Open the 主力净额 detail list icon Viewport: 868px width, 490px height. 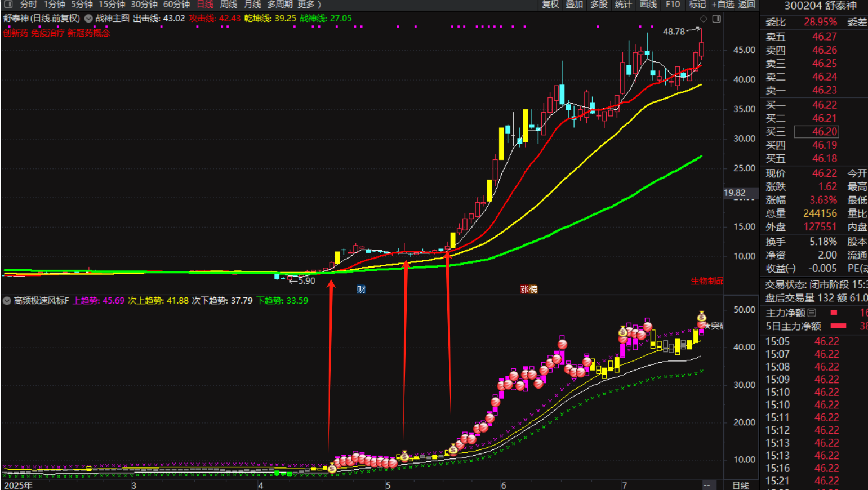[812, 313]
